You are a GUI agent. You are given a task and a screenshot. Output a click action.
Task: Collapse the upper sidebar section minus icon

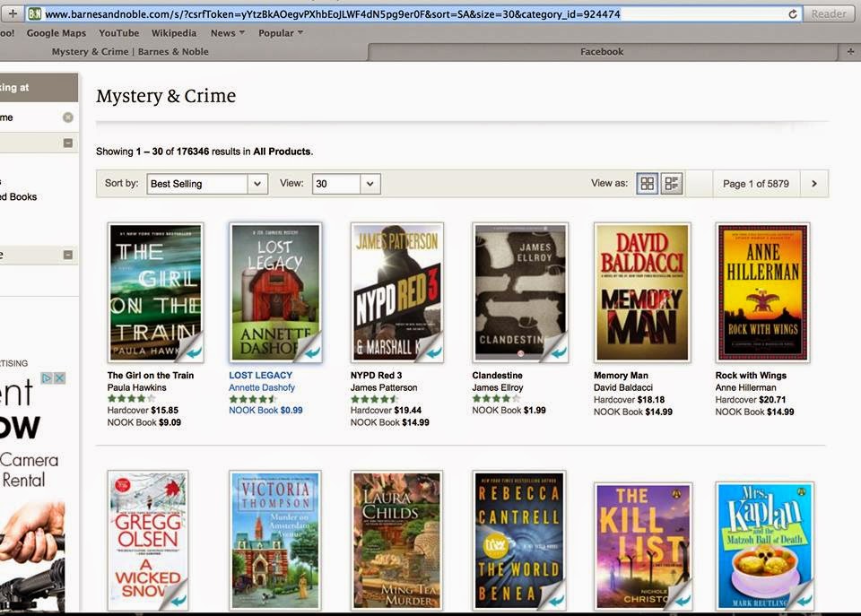(67, 143)
